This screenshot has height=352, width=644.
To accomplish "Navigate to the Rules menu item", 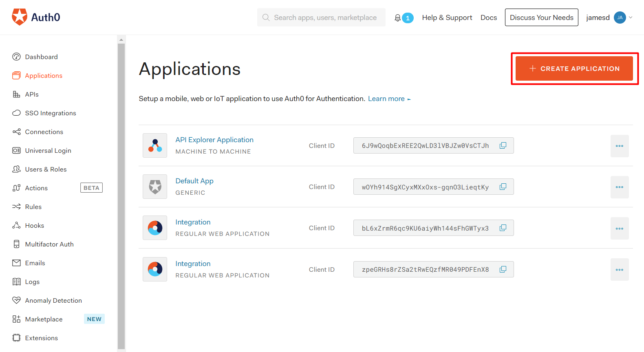I will click(33, 207).
